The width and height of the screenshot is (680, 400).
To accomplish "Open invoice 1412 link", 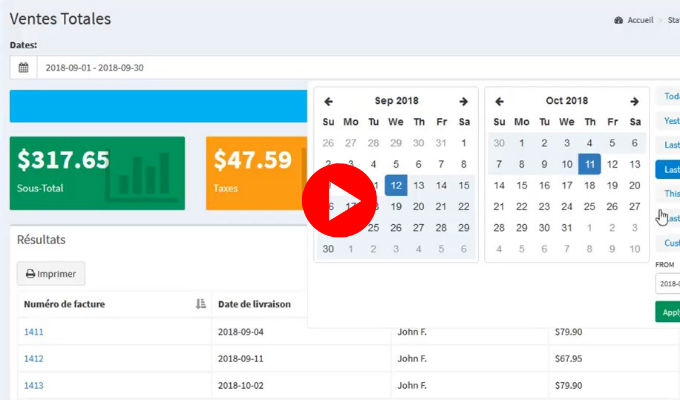I will (x=33, y=358).
